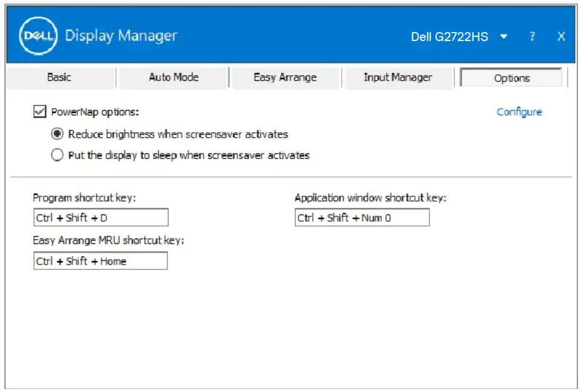Select put the display to sleep option

[57, 155]
